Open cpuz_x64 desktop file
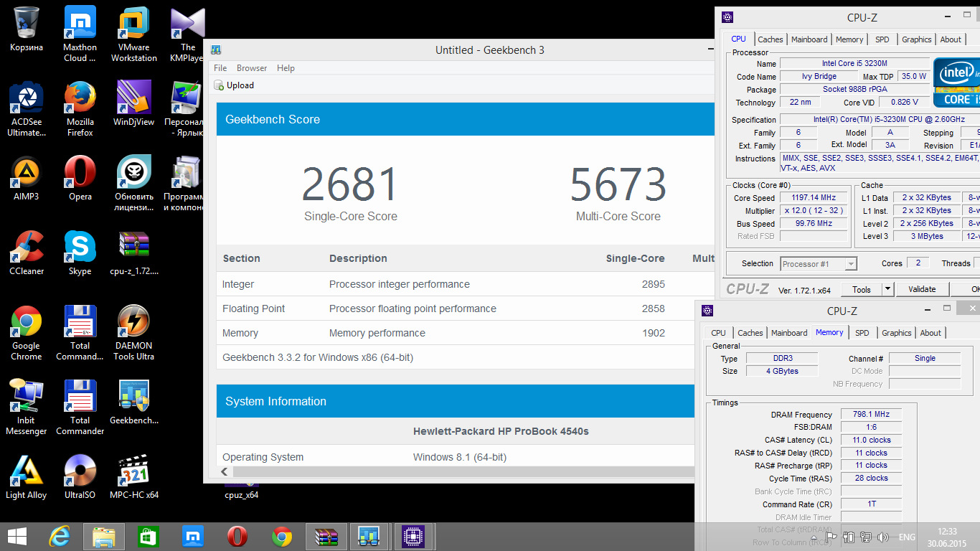Screen dimensions: 980x551 (x=241, y=495)
